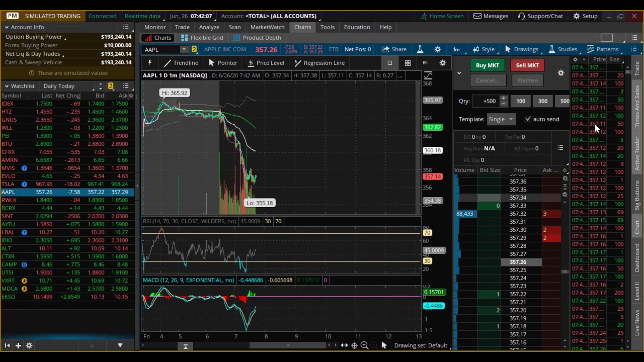Click the Flatten button
This screenshot has width=644, height=362.
tap(527, 80)
